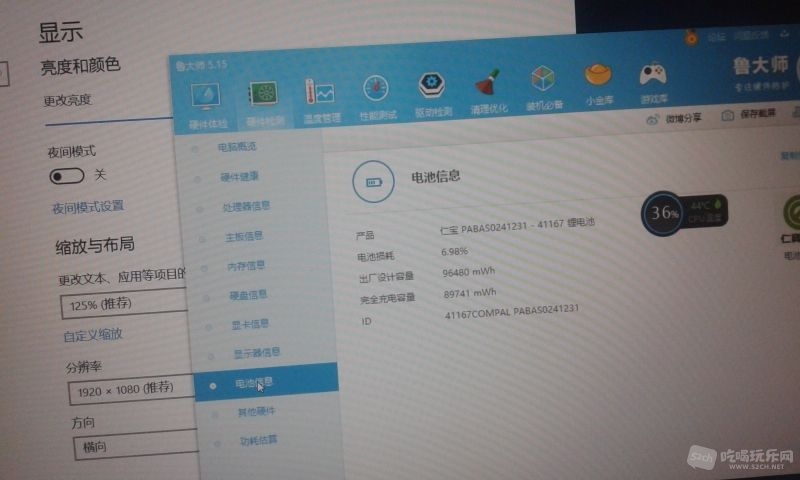Image resolution: width=800 pixels, height=480 pixels.
Task: Select 硬件健康 in the sidebar
Action: coord(239,176)
